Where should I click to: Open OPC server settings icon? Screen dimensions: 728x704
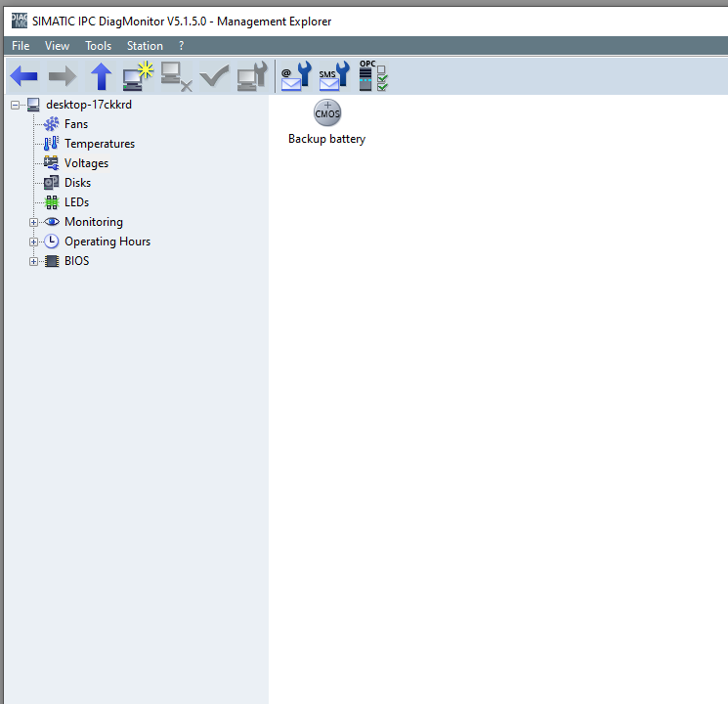click(373, 75)
